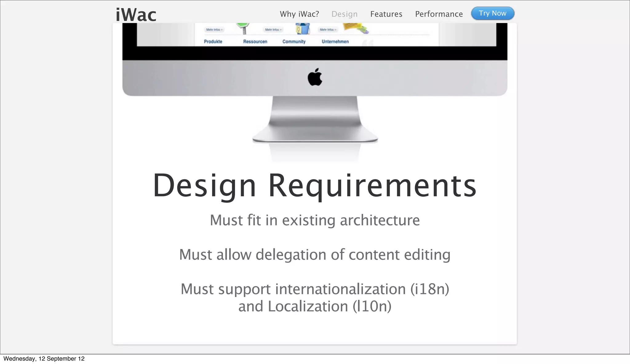
Task: Click the iWac logo
Action: [x=136, y=15]
